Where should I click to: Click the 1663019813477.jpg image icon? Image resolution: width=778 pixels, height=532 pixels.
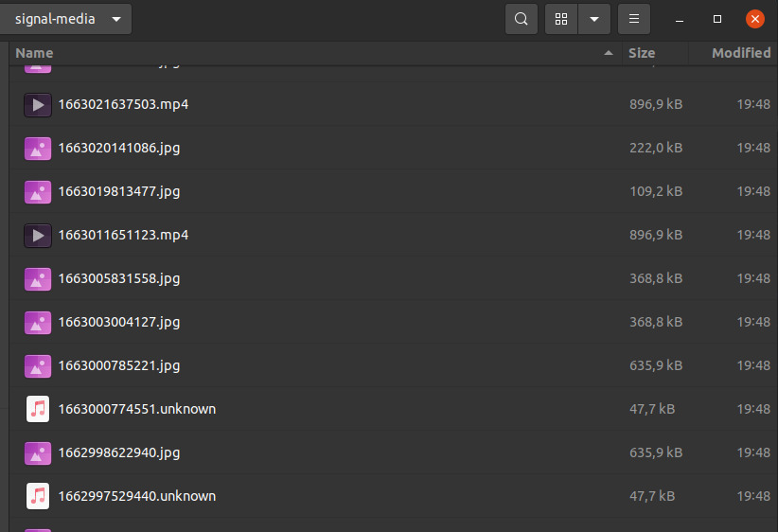[x=37, y=191]
